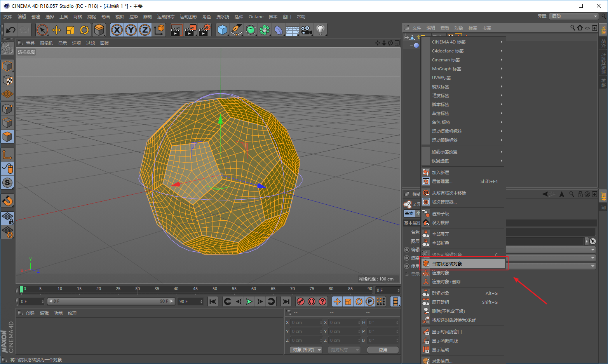Expand the MoGraph 标签 submenu
Image resolution: width=608 pixels, height=364 pixels.
tap(463, 69)
